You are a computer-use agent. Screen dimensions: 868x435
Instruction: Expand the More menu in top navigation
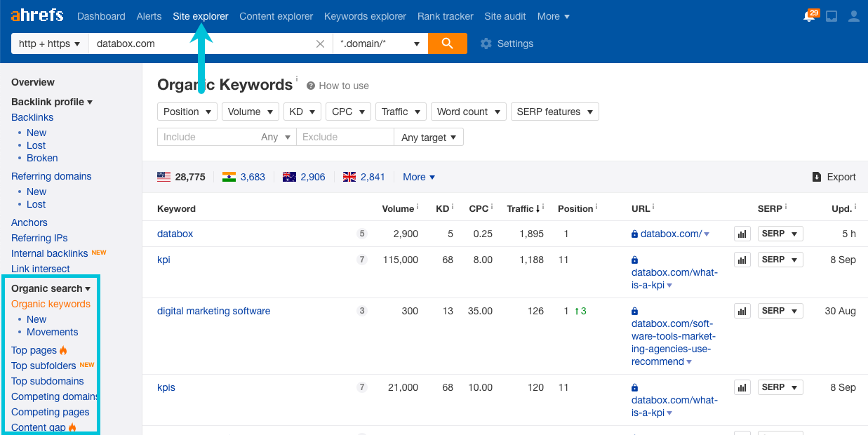554,16
